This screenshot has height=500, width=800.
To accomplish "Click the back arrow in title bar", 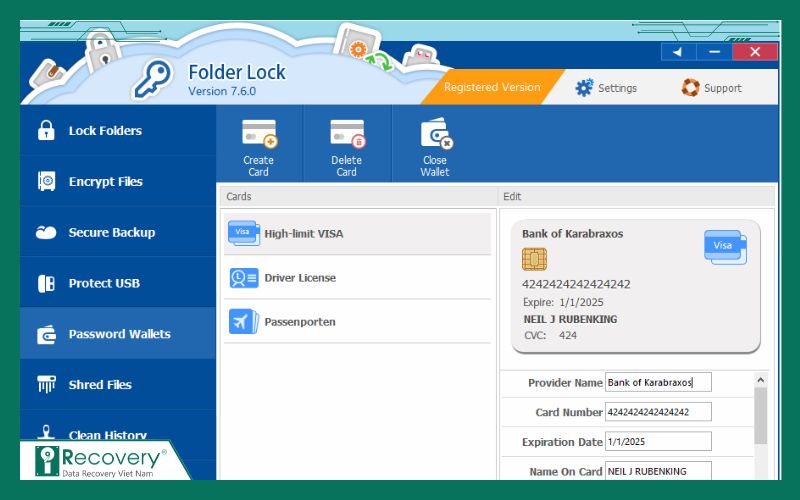I will [678, 52].
